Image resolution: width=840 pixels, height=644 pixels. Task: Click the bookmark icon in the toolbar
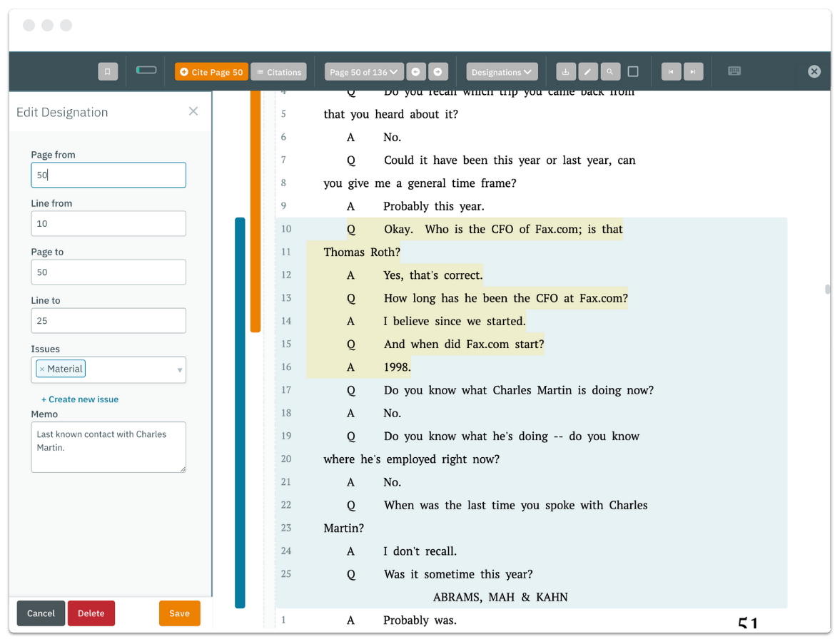pos(108,71)
